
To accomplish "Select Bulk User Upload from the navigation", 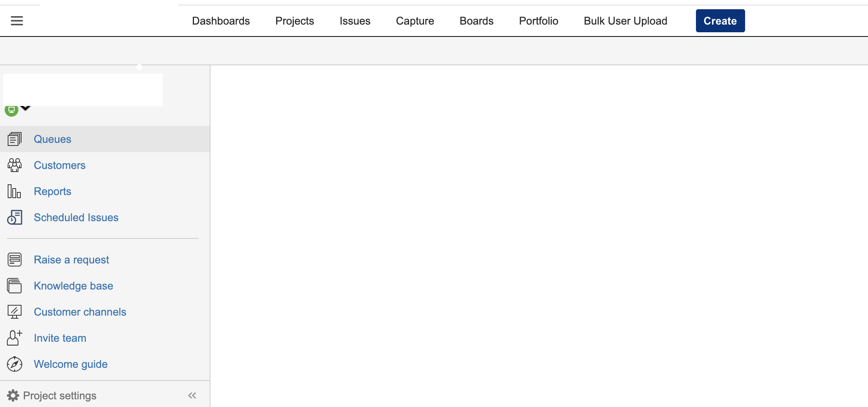I will pyautogui.click(x=625, y=21).
